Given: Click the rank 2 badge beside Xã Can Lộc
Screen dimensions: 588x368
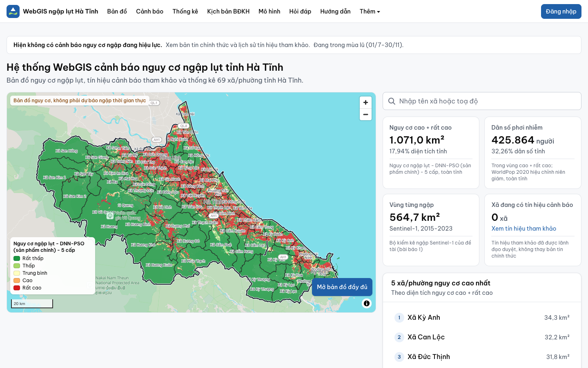Looking at the screenshot, I should (x=399, y=337).
